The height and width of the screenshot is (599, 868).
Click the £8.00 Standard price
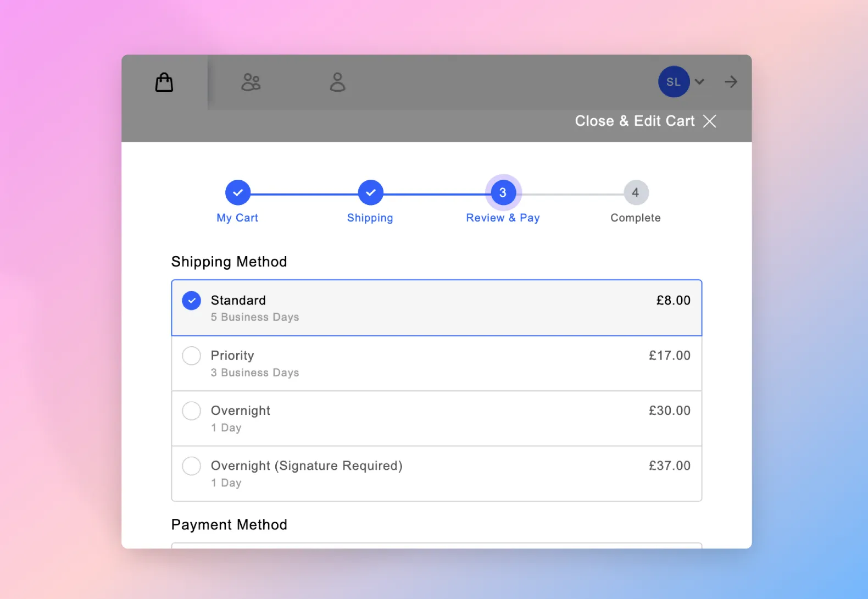tap(674, 300)
